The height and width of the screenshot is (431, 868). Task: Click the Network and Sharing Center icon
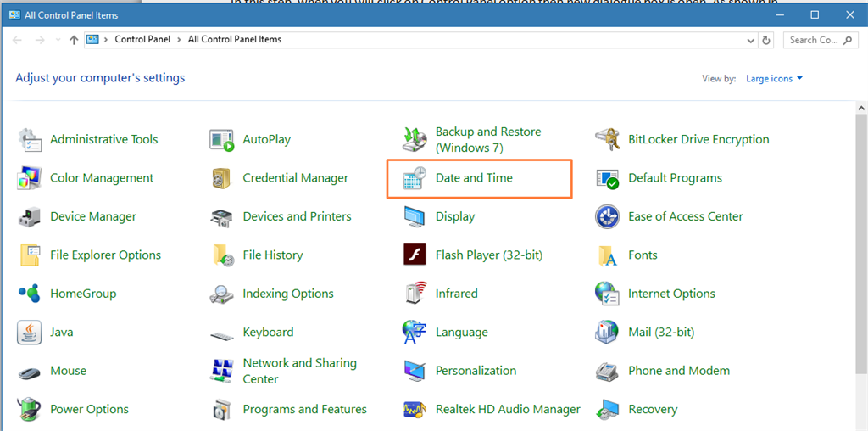222,371
